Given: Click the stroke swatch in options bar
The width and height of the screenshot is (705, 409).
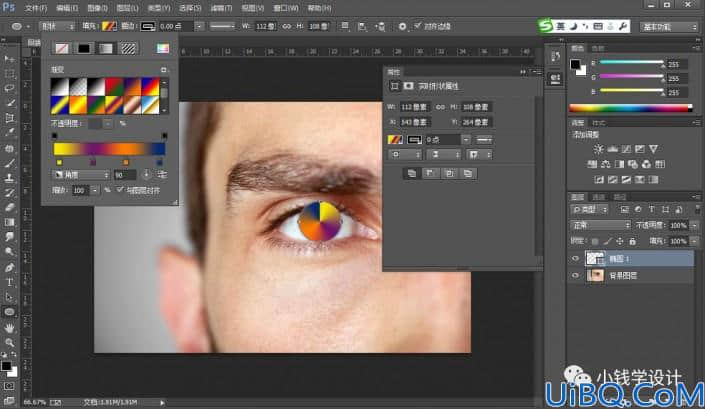Looking at the screenshot, I should tap(147, 27).
